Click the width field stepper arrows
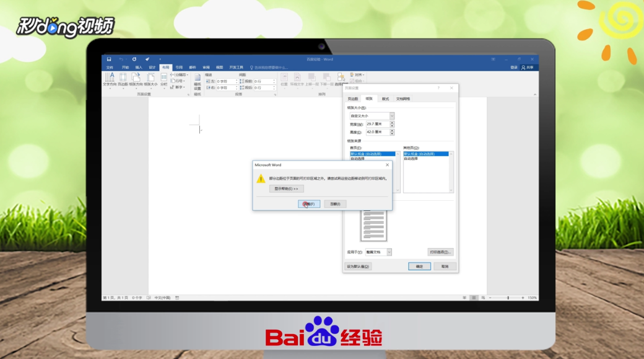 tap(392, 124)
